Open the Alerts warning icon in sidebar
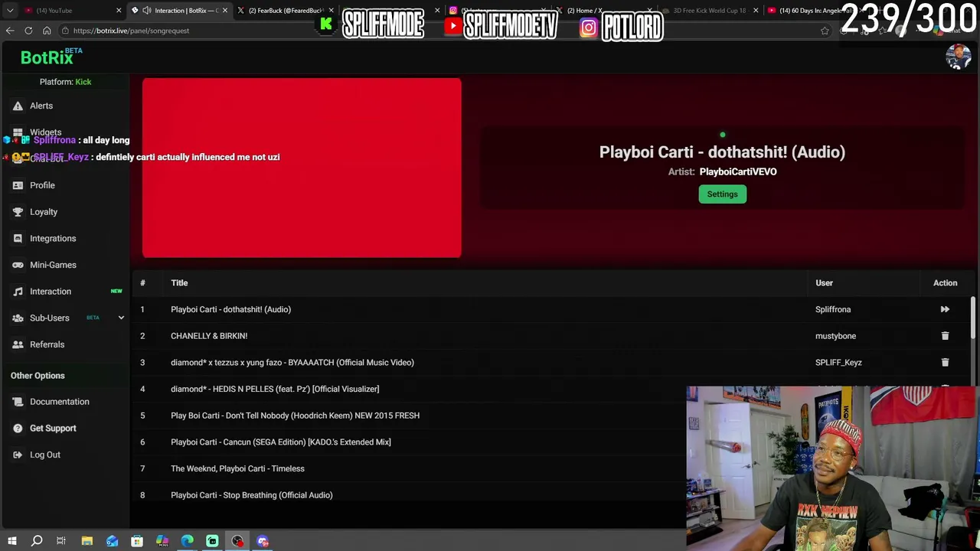Viewport: 980px width, 551px height. 18,106
